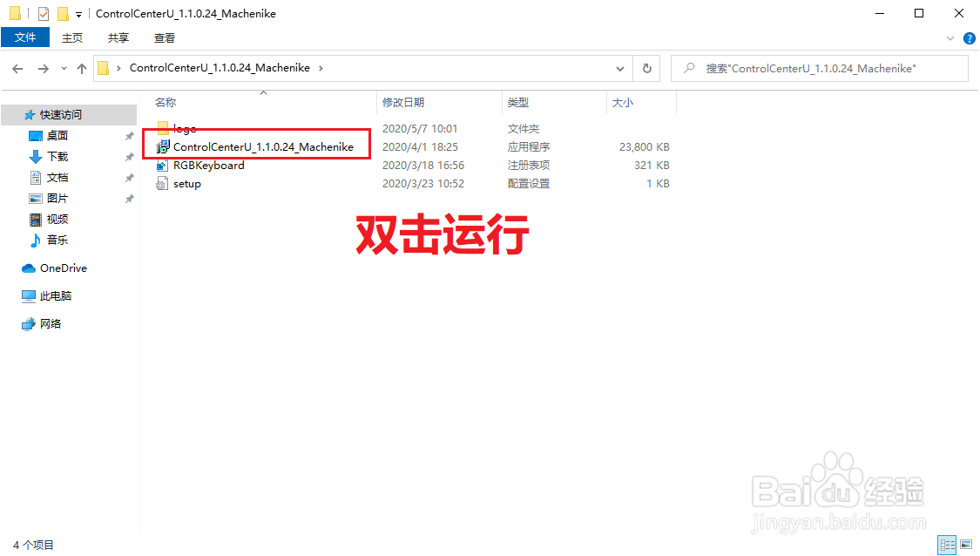
Task: Switch to the 共享 ribbon tab
Action: (x=118, y=38)
